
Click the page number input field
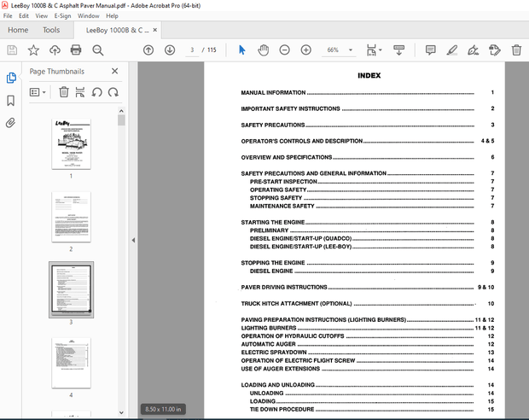click(x=192, y=50)
